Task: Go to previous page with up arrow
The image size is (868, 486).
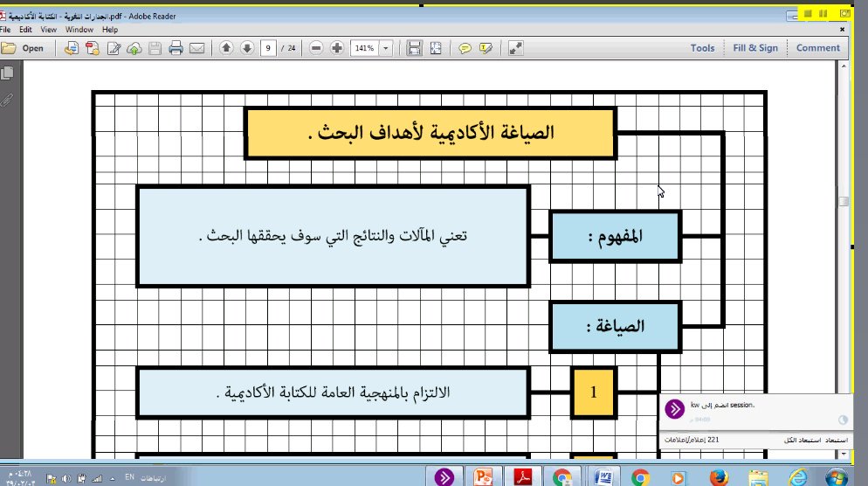Action: 226,48
